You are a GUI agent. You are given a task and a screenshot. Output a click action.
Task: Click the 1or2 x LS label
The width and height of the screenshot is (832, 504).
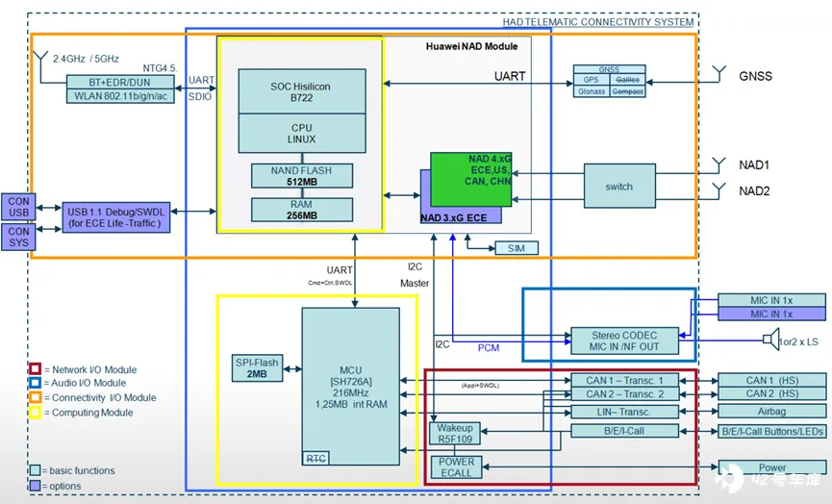[x=798, y=341]
